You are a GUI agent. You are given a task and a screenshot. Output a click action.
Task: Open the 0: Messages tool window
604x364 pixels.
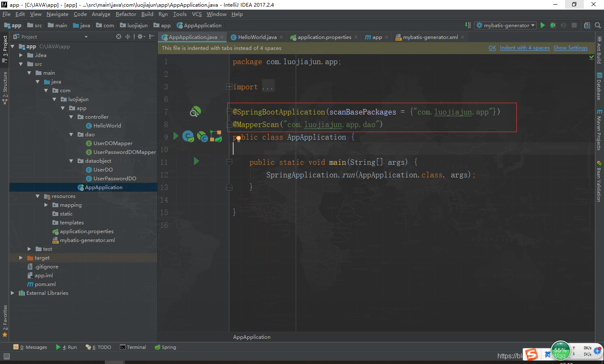click(31, 347)
